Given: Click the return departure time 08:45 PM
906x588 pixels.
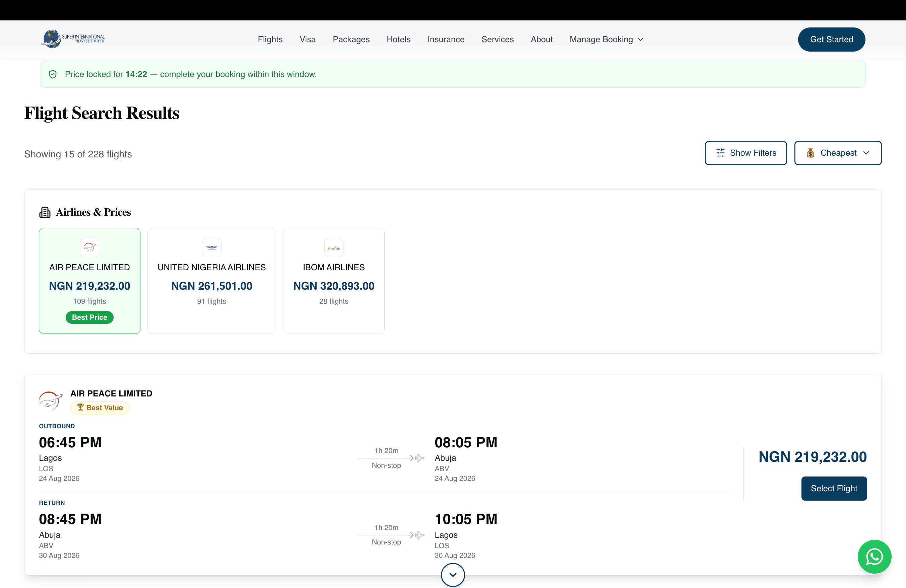Looking at the screenshot, I should coord(70,519).
